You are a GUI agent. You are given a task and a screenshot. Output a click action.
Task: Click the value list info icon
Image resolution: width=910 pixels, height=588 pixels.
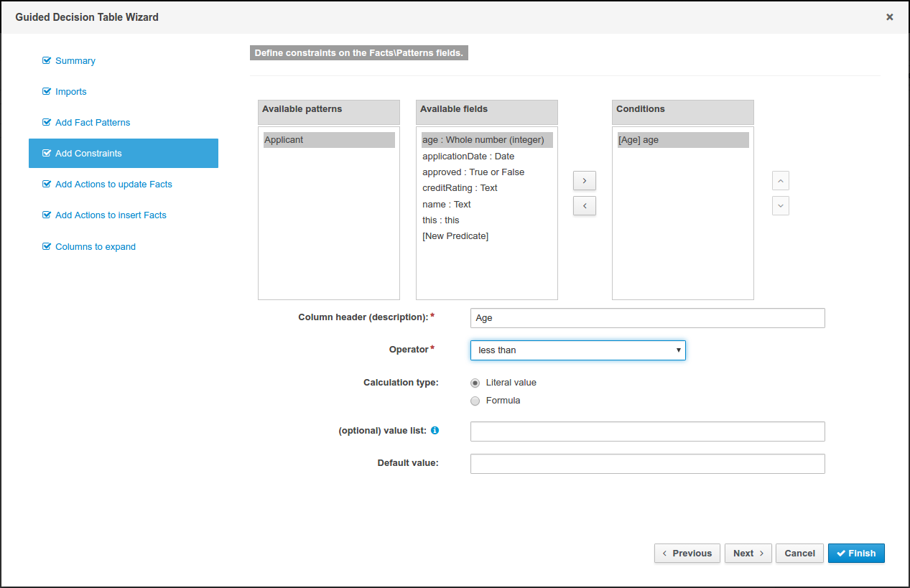pyautogui.click(x=435, y=431)
